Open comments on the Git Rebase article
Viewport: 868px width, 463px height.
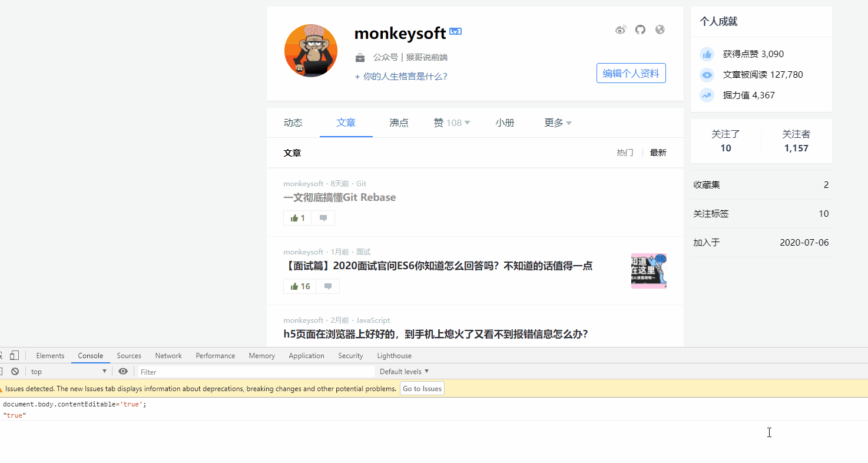coord(323,218)
